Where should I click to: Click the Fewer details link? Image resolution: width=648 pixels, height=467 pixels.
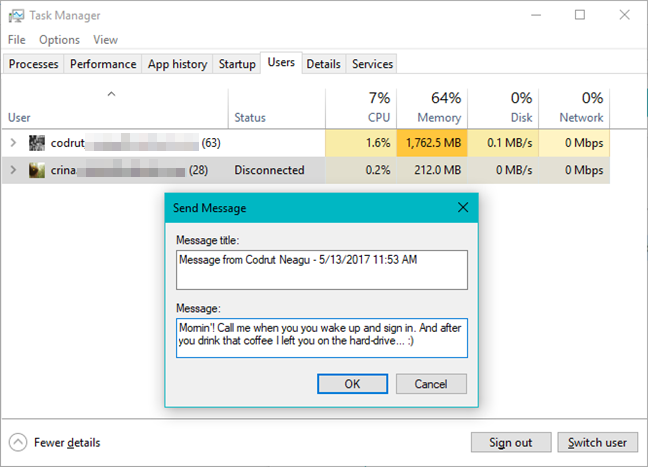point(67,443)
